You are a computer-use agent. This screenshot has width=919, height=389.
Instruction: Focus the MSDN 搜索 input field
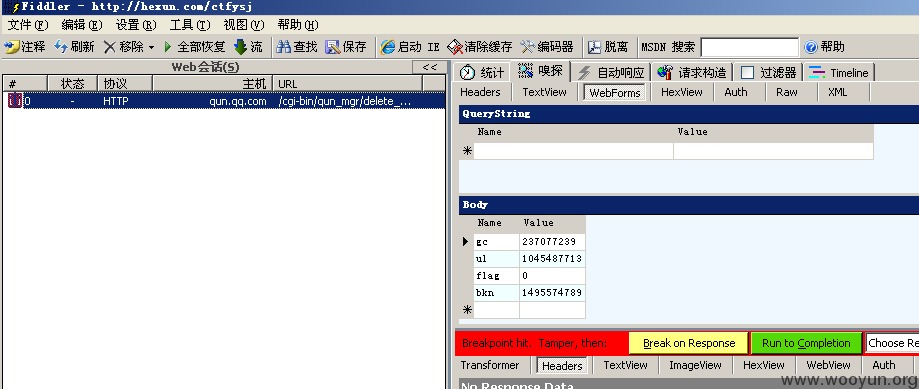click(x=750, y=47)
